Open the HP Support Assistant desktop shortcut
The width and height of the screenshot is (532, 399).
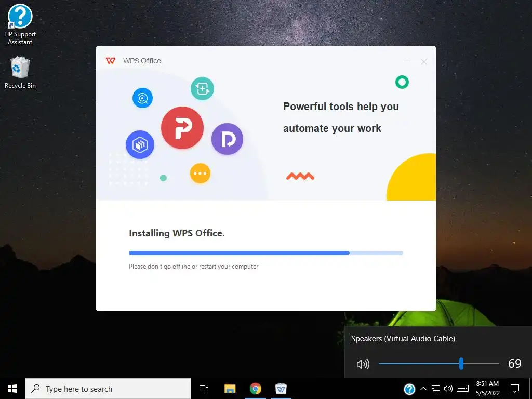click(20, 24)
